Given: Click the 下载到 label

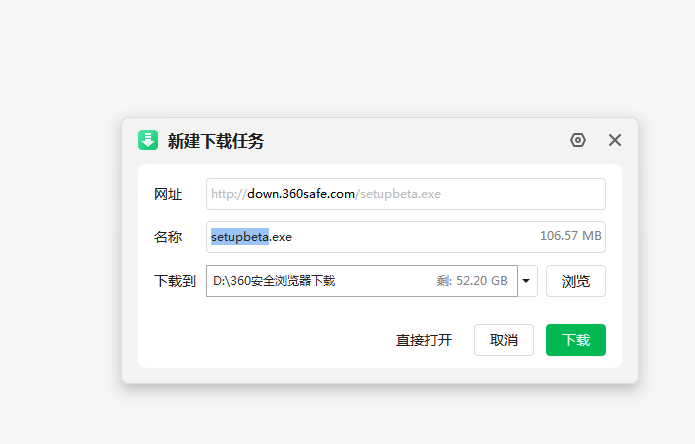Looking at the screenshot, I should 174,281.
